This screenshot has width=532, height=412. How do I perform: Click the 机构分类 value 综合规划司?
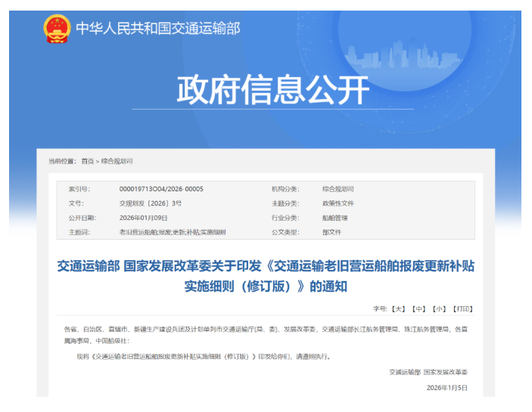click(x=338, y=189)
